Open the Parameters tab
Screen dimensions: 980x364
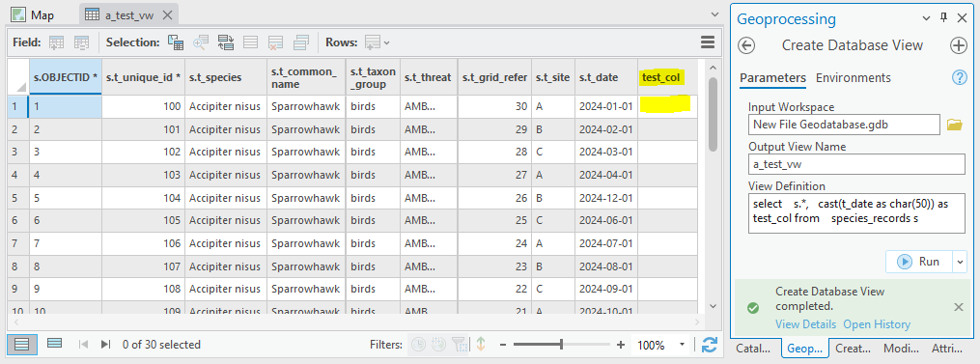click(x=772, y=78)
